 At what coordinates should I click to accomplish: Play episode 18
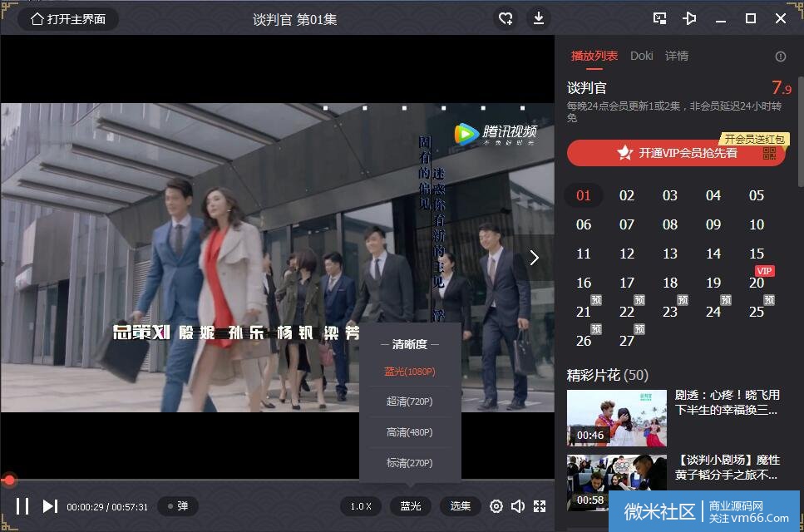(669, 283)
